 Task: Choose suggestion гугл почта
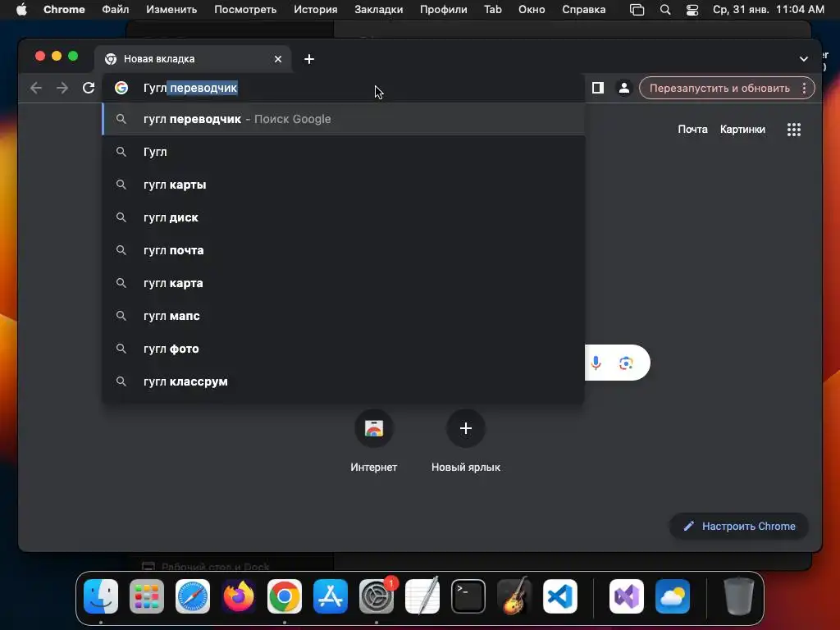[x=344, y=250]
